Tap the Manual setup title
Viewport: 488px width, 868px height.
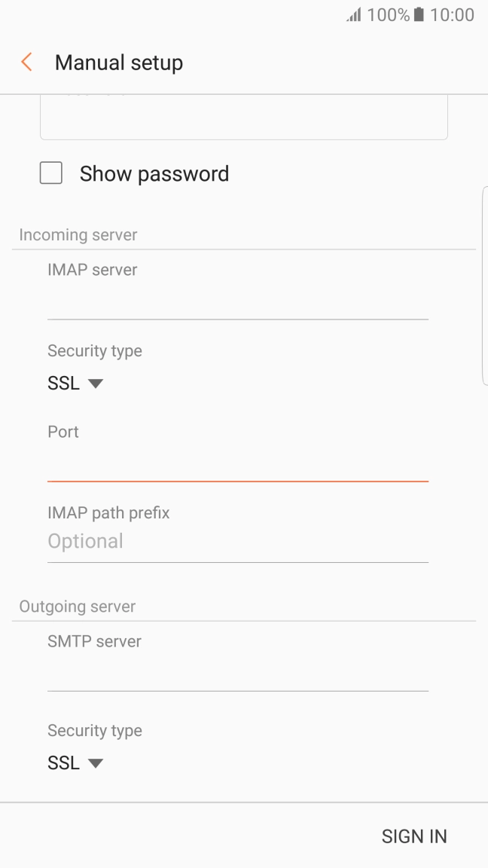(119, 63)
